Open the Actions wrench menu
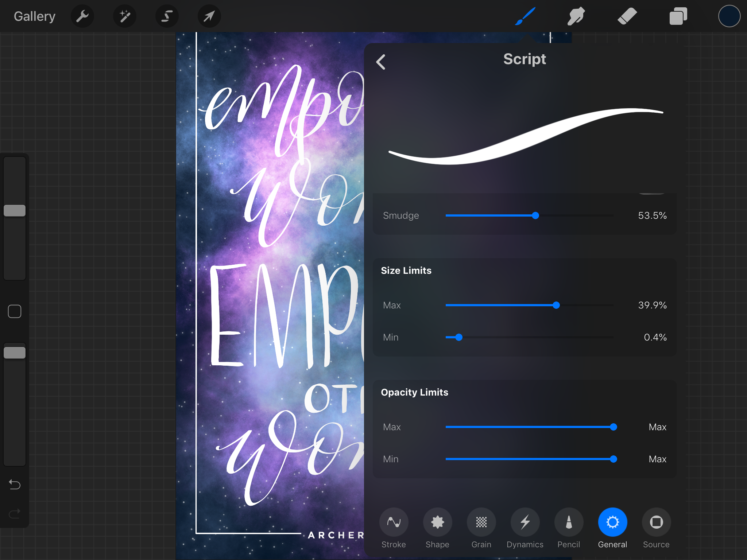 (82, 16)
